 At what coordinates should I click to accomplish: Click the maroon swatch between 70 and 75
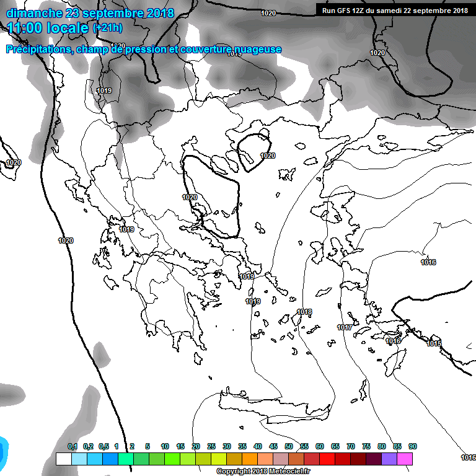click(358, 459)
